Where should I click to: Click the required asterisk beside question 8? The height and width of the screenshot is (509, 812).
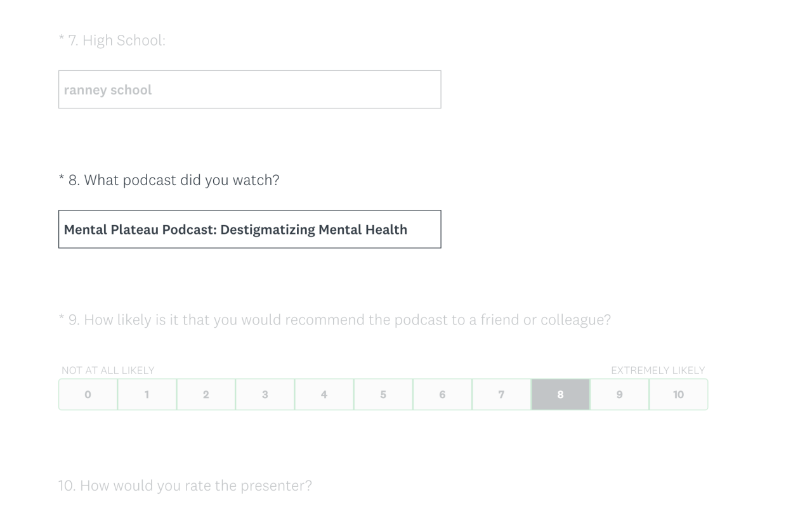(x=62, y=178)
